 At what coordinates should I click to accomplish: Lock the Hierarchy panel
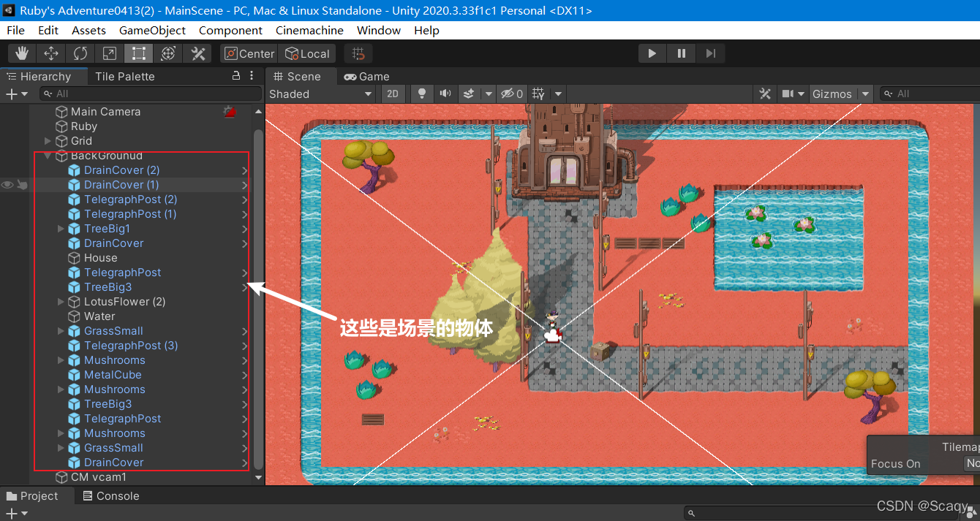tap(236, 75)
